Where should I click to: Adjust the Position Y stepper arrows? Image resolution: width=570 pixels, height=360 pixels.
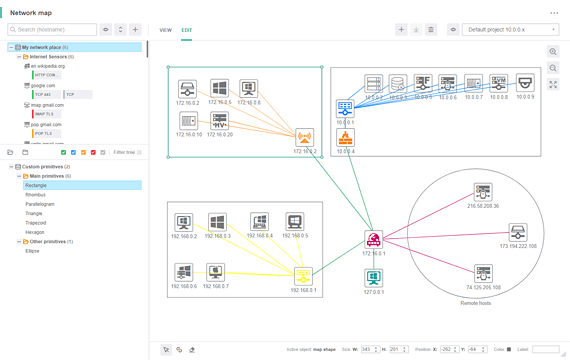click(483, 349)
